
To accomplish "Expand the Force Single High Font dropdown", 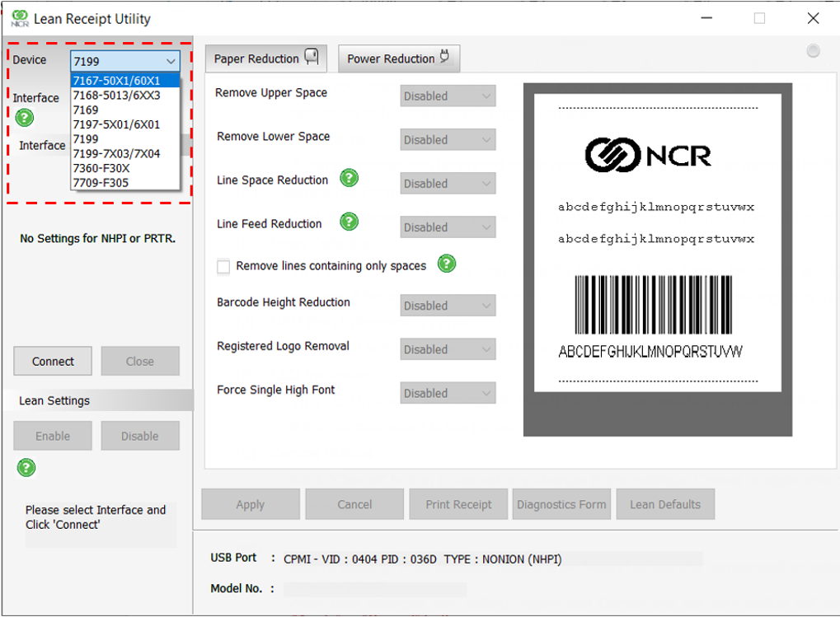I will 448,393.
